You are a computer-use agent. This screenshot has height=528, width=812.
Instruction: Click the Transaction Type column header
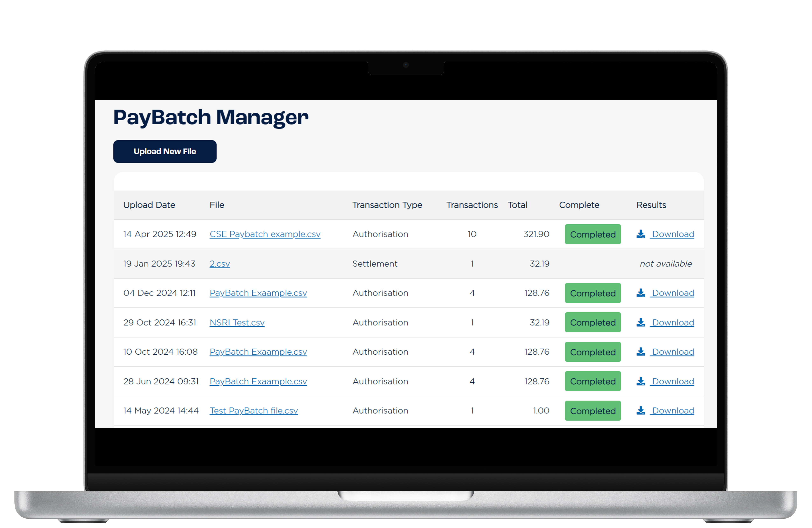pyautogui.click(x=387, y=205)
